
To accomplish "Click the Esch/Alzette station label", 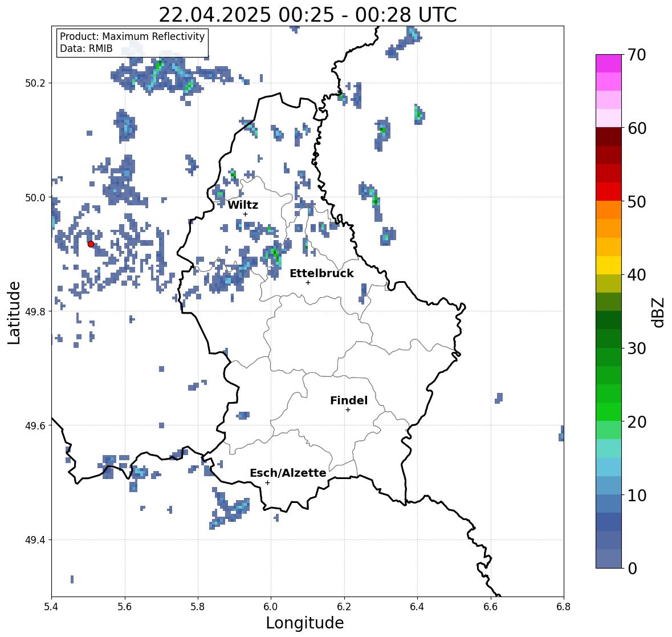I will pos(288,473).
